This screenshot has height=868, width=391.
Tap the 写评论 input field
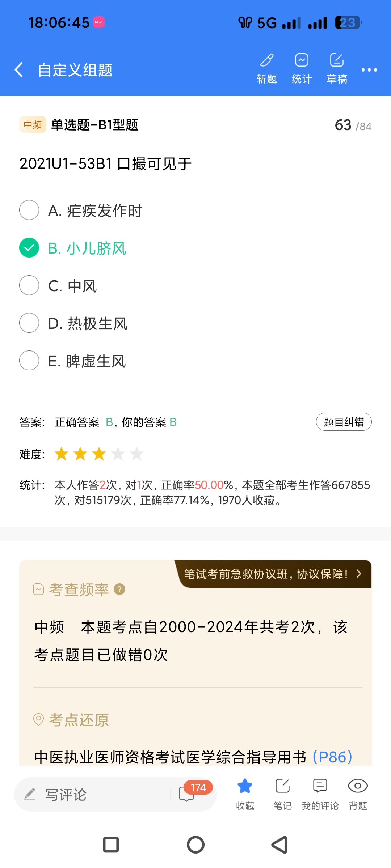coord(94,794)
